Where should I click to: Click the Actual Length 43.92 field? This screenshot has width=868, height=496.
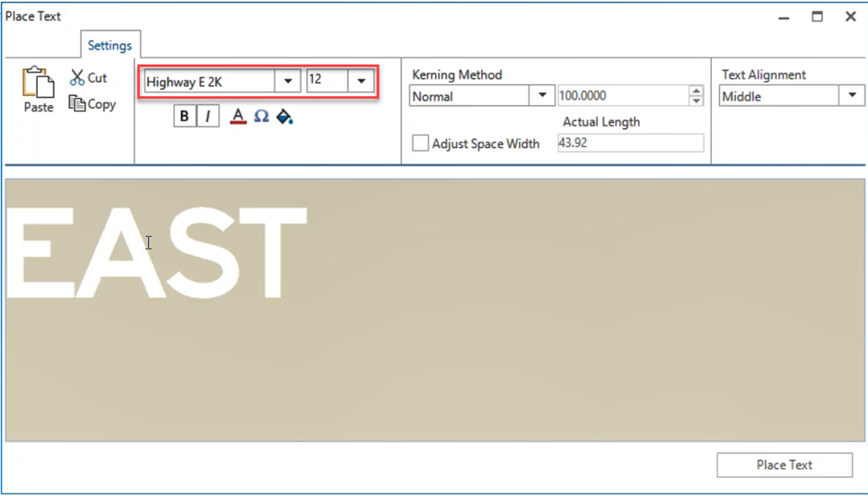pyautogui.click(x=630, y=143)
